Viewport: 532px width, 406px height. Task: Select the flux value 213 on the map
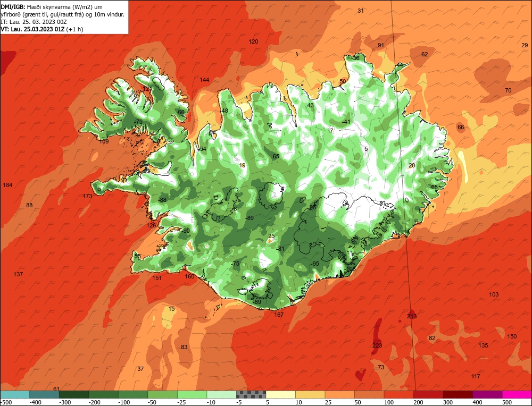click(x=412, y=316)
